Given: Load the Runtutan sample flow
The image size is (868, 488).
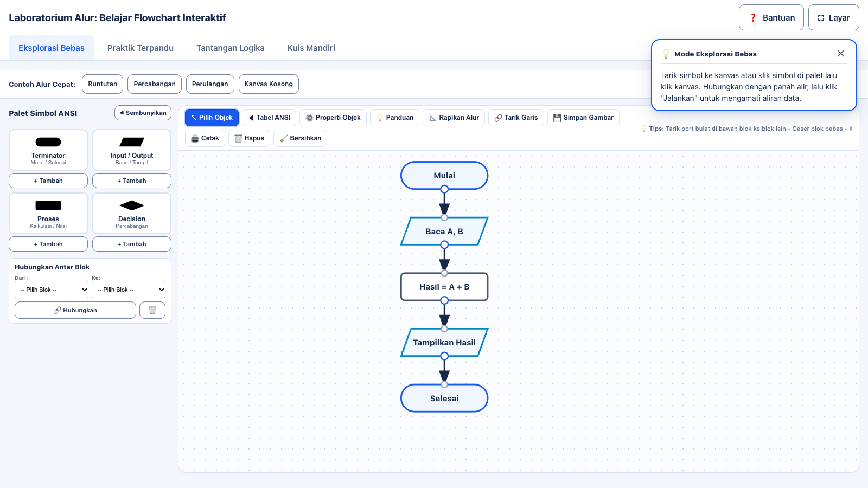Looking at the screenshot, I should click(103, 84).
